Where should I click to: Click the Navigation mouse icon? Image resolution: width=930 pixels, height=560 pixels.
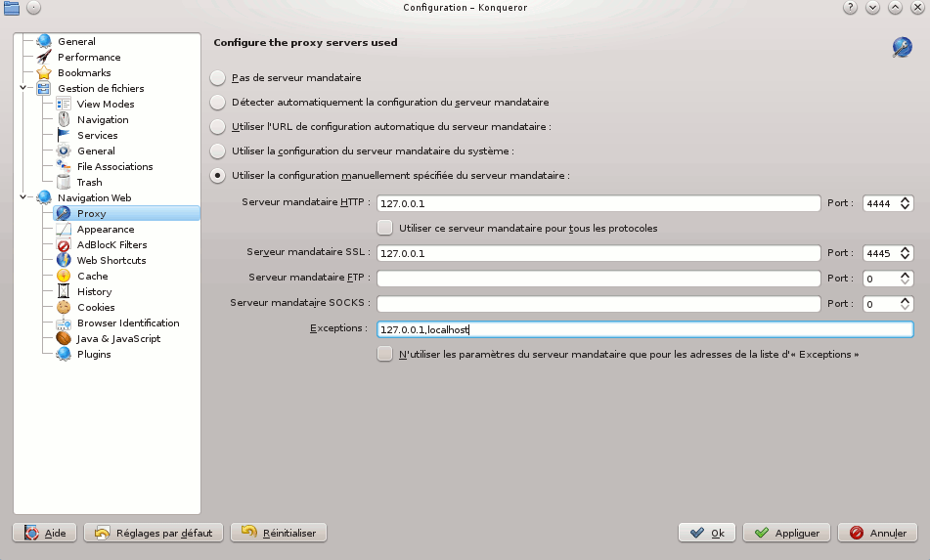(x=64, y=119)
